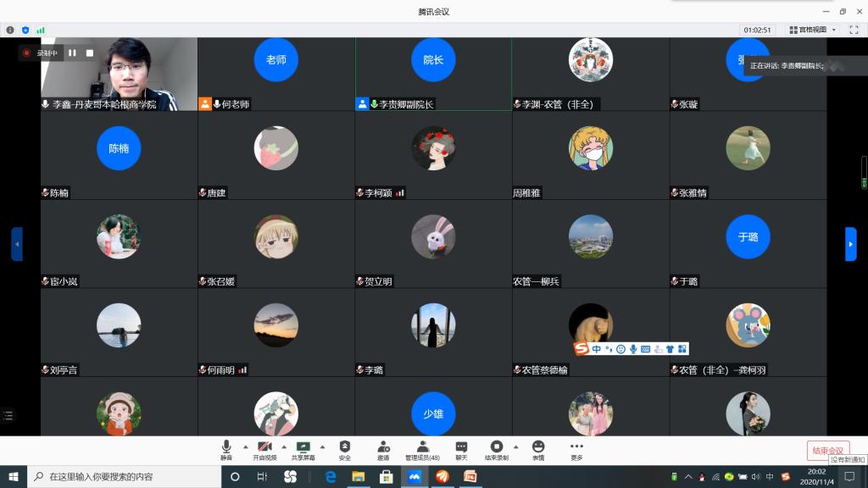The height and width of the screenshot is (488, 868).
Task: Open the 聊天 chat panel
Action: [461, 449]
